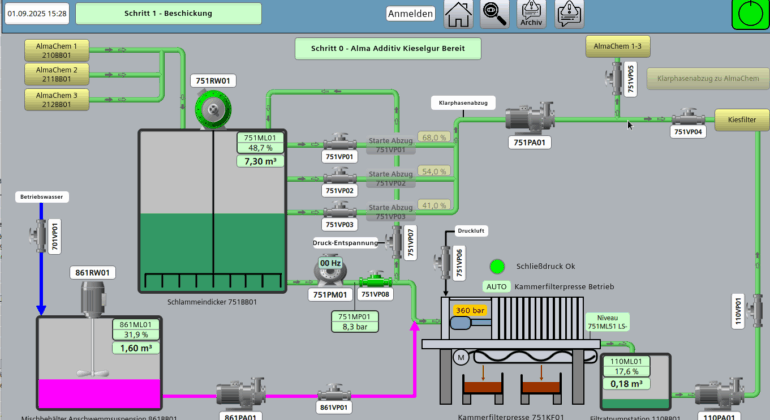Screen dimensions: 770x420
Task: Click the 00 Hz frequency display
Action: (330, 263)
